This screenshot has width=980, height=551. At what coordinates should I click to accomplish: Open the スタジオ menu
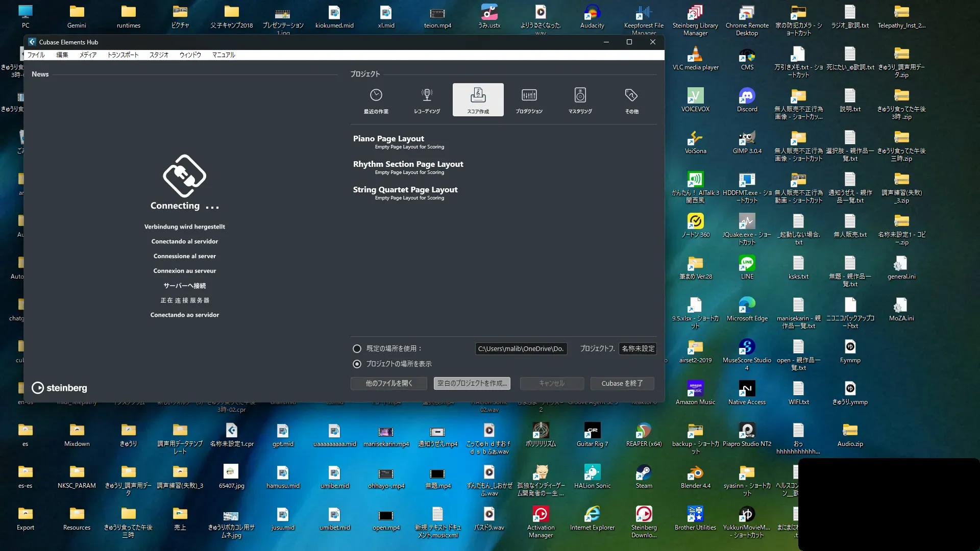(159, 55)
